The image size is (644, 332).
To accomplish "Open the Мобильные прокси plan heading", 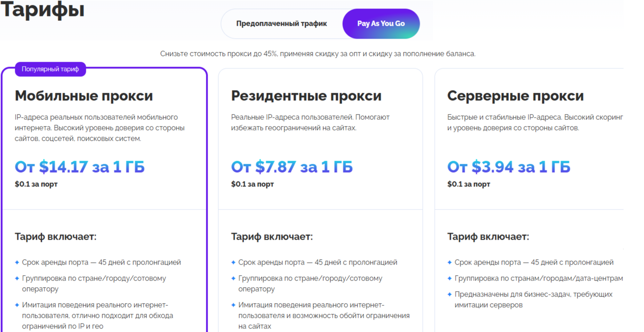I will (x=84, y=96).
